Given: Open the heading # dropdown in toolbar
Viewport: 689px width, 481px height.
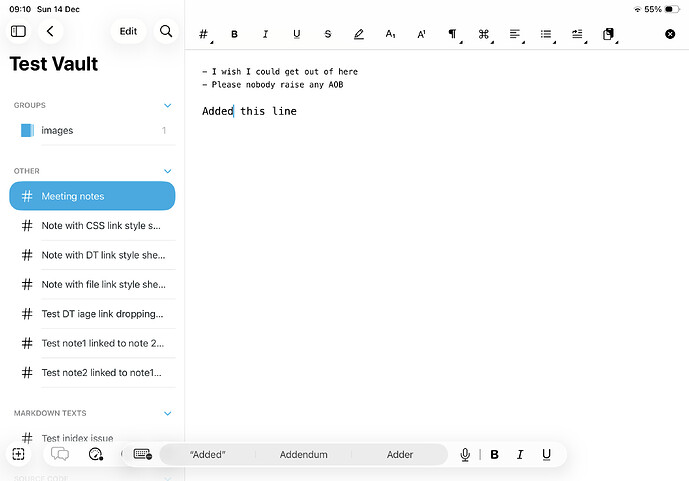Looking at the screenshot, I should click(x=204, y=34).
